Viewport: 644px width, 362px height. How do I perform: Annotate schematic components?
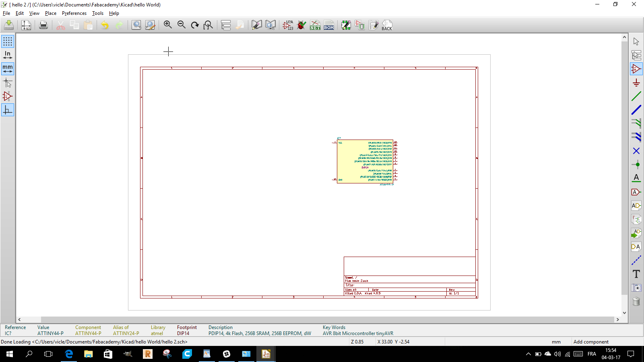click(288, 25)
